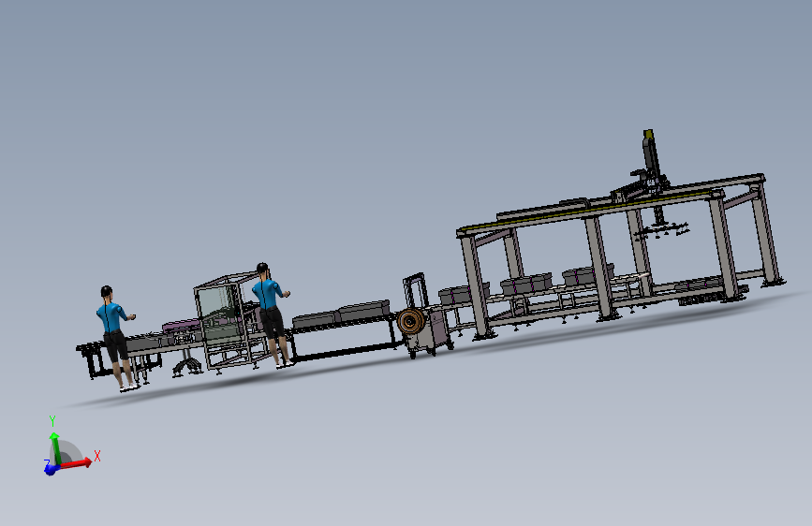Pick the brown strapping coil reel
This screenshot has width=812, height=526.
411,322
